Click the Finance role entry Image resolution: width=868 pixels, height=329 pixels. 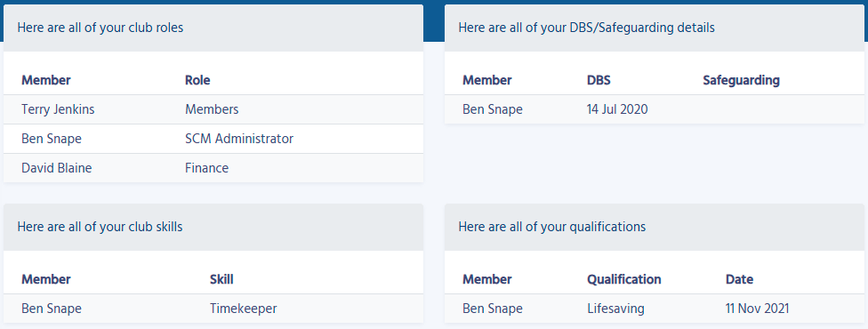tap(206, 168)
